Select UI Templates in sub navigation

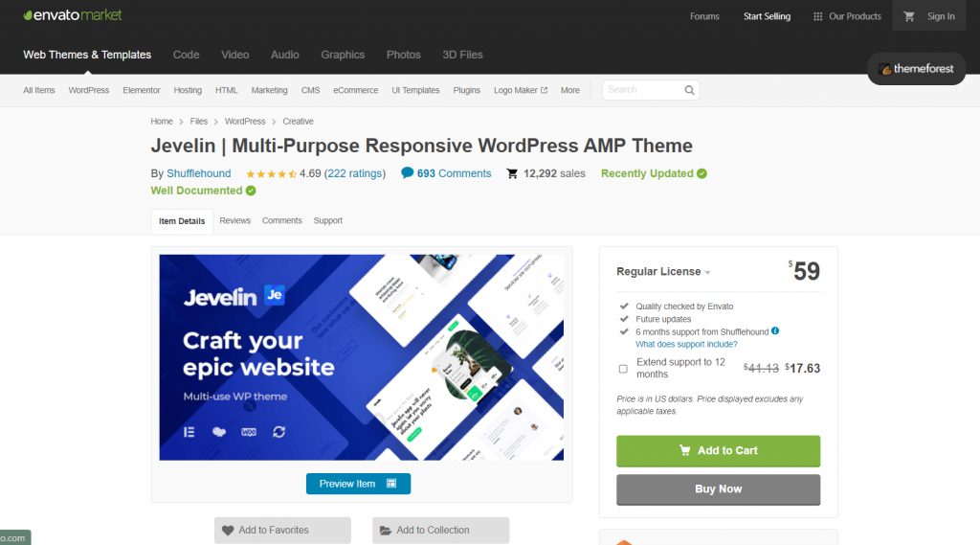pyautogui.click(x=415, y=90)
